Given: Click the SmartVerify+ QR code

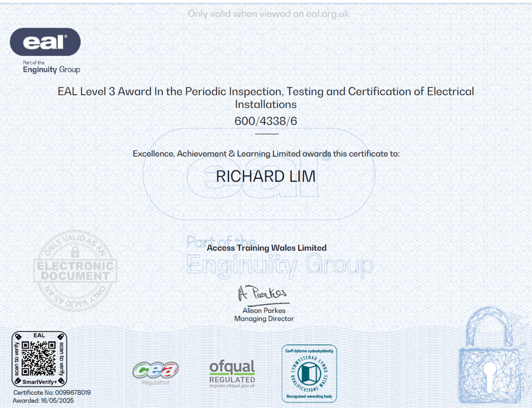Looking at the screenshot, I should [39, 359].
